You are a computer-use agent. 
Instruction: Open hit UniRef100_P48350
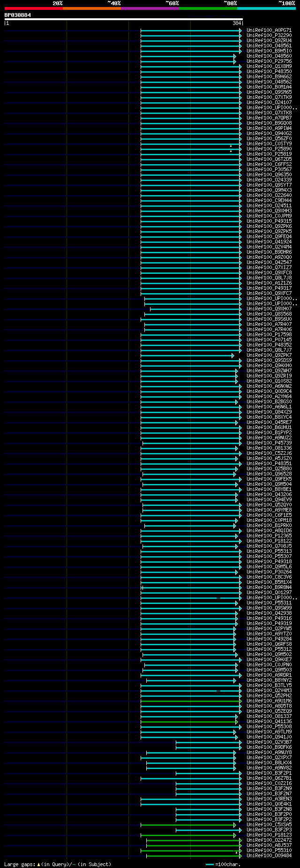point(269,71)
